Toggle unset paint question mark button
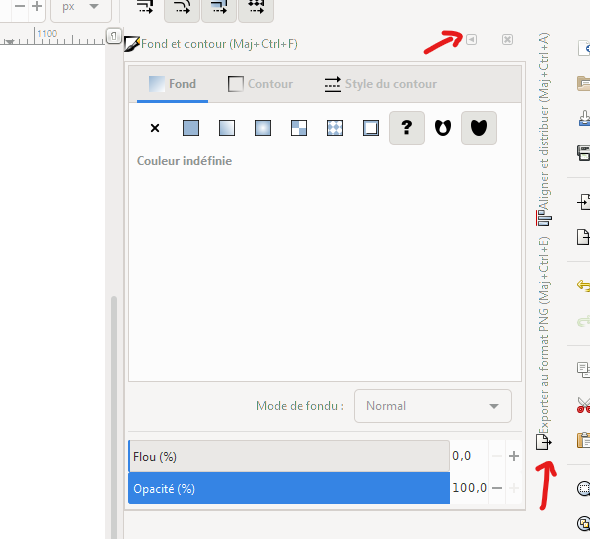Viewport: 590px width, 539px height. coord(407,128)
